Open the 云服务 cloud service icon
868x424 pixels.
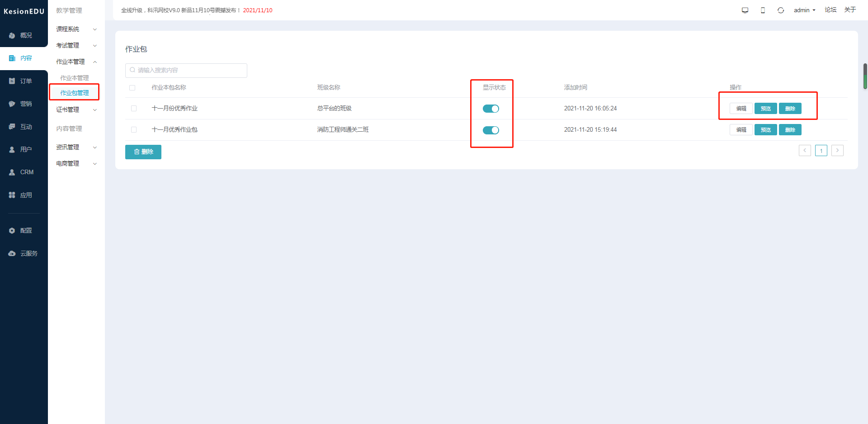click(12, 253)
